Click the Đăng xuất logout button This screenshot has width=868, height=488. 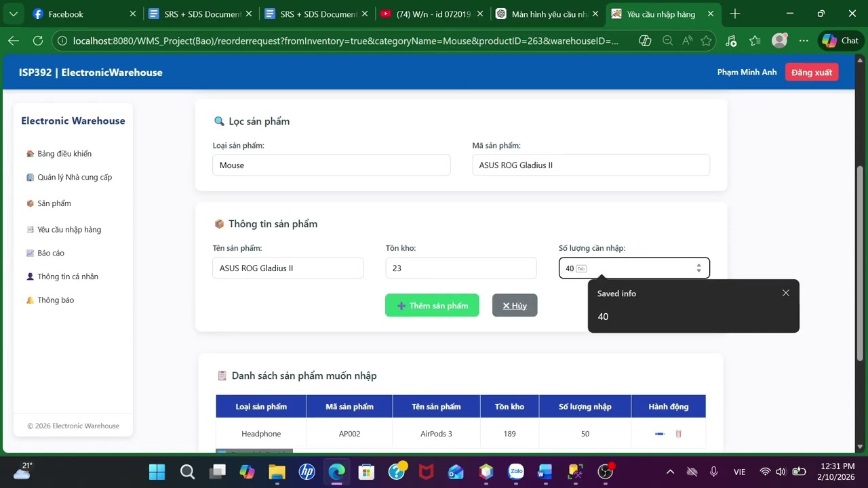point(812,73)
